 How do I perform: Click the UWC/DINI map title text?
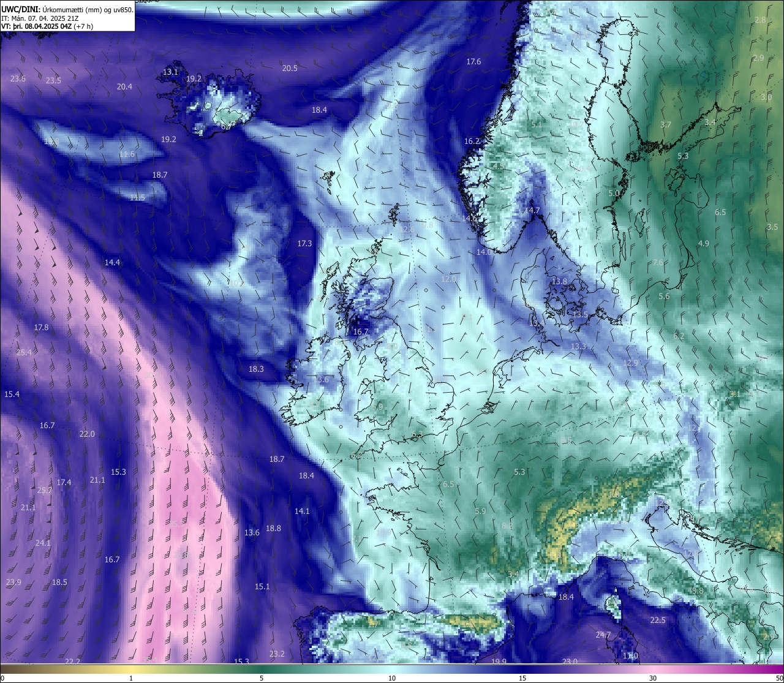(x=67, y=9)
